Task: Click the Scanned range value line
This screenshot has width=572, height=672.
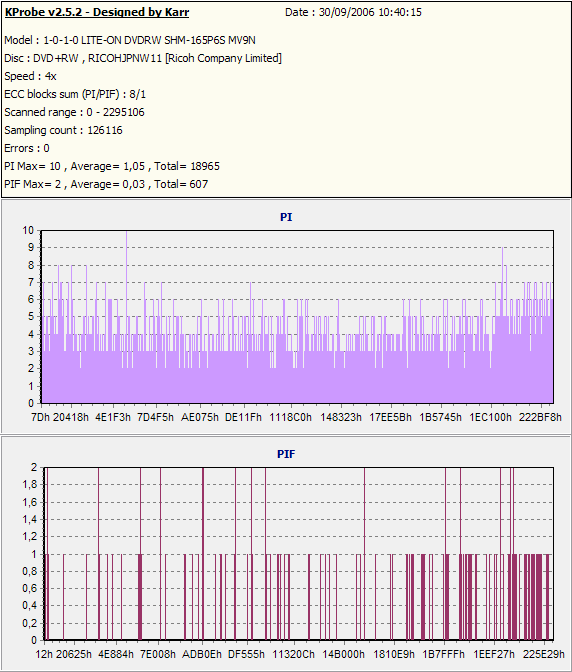Action: (x=74, y=112)
